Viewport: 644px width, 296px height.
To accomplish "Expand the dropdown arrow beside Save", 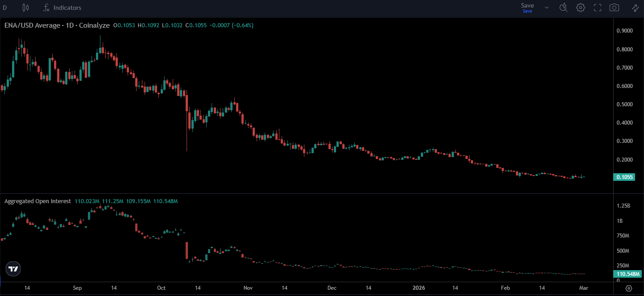I will pyautogui.click(x=547, y=8).
